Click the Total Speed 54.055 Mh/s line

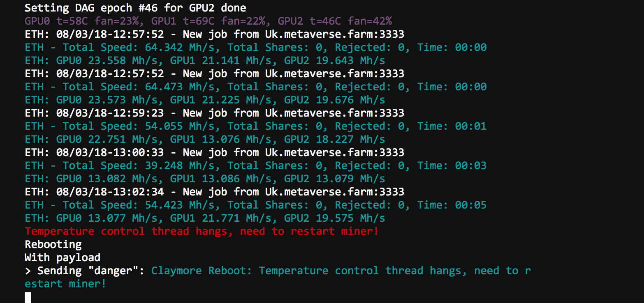[255, 126]
